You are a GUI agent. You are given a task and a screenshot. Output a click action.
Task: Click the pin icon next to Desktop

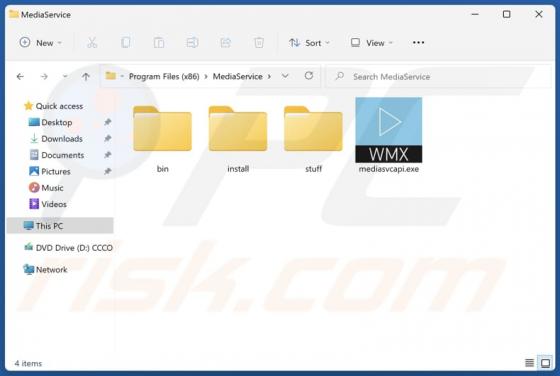coord(107,122)
